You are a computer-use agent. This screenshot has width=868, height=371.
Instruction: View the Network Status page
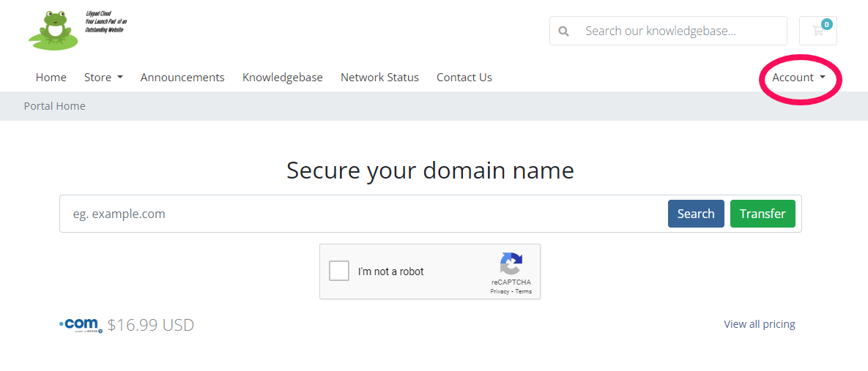379,78
